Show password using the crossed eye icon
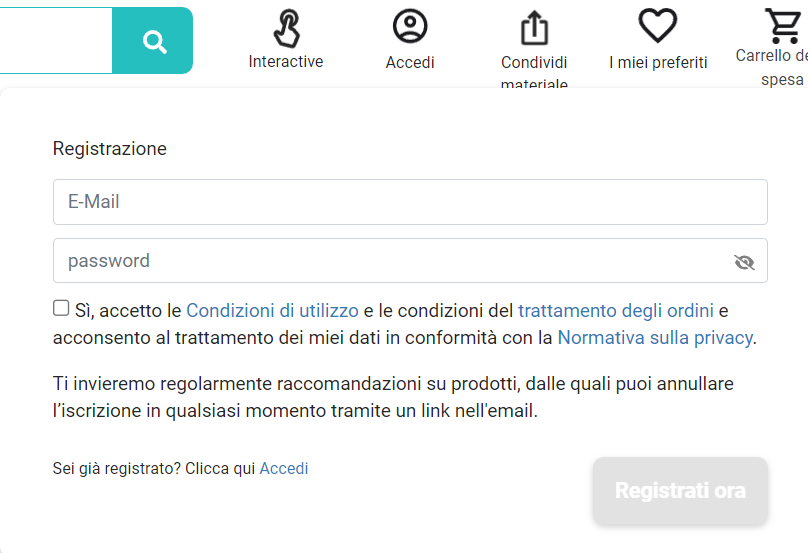This screenshot has width=808, height=553. point(744,262)
